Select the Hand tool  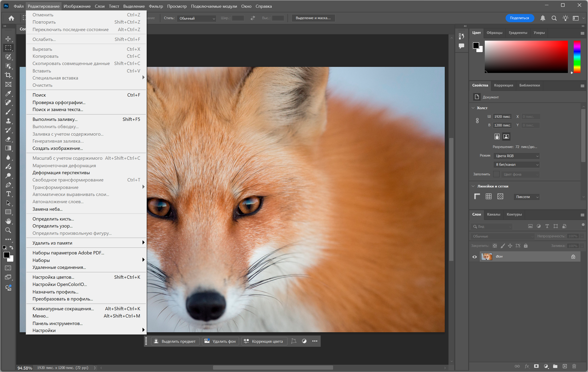point(8,221)
